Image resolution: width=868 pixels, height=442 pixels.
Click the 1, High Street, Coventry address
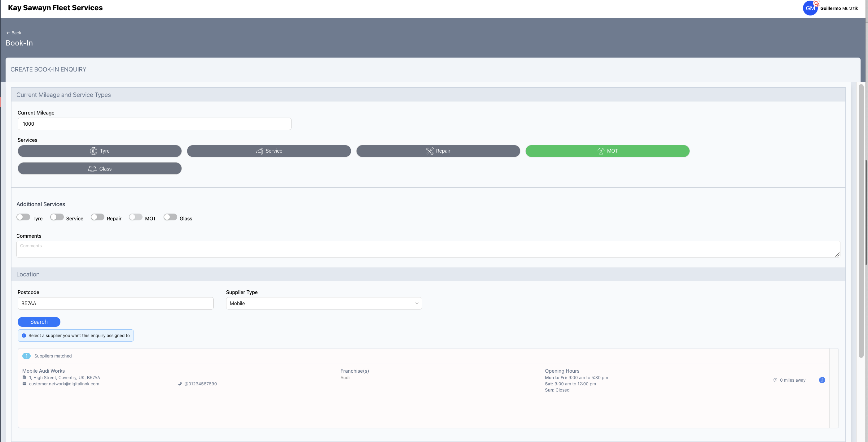64,377
